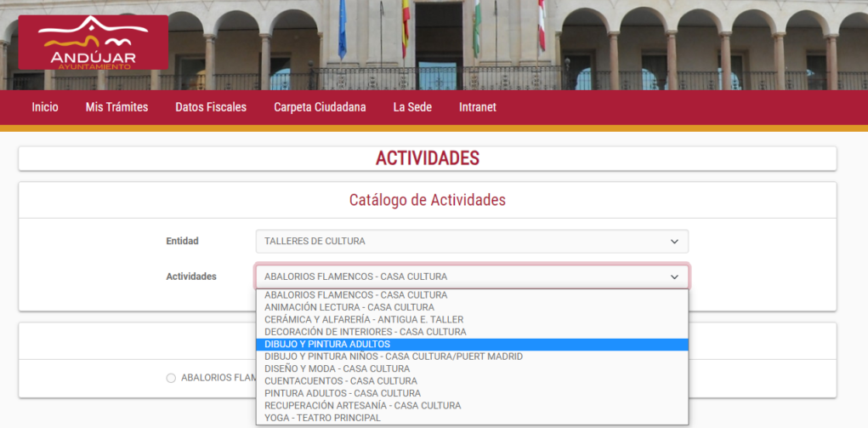Collapse the Actividades dropdown
This screenshot has height=428, width=868.
[x=472, y=277]
